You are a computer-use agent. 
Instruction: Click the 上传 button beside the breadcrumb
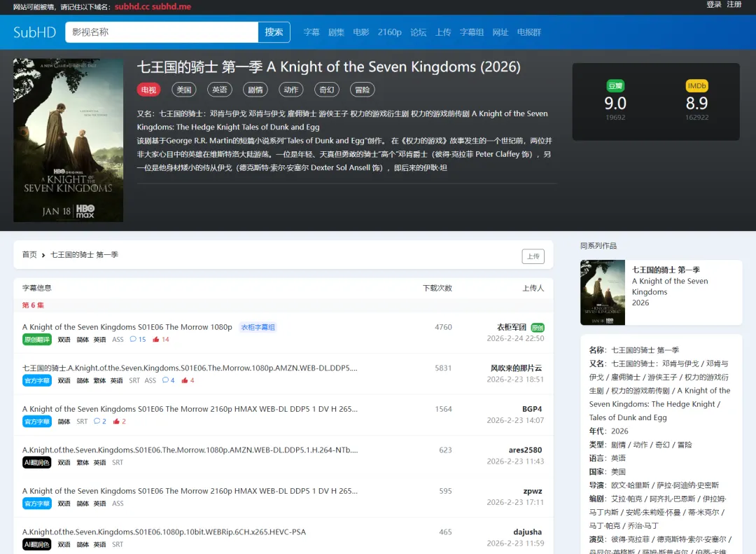533,256
